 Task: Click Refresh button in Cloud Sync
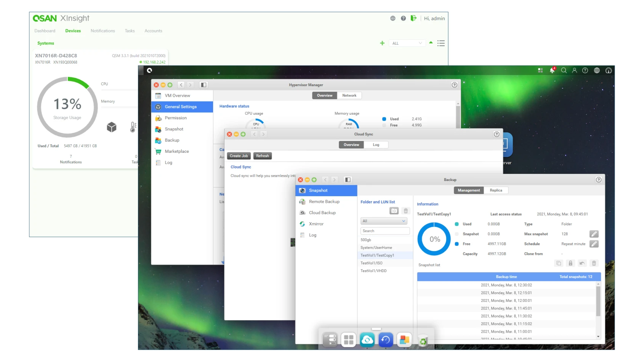(x=263, y=156)
